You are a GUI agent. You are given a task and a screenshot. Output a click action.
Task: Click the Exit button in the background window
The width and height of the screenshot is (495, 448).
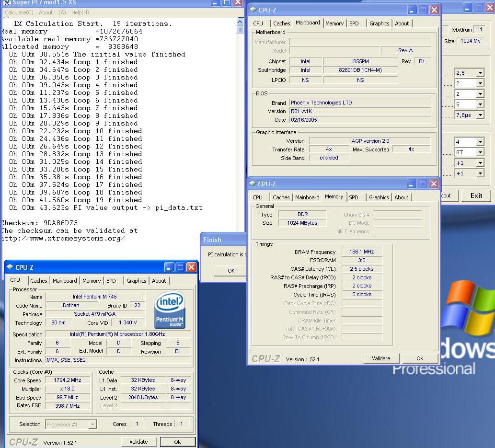(x=476, y=195)
